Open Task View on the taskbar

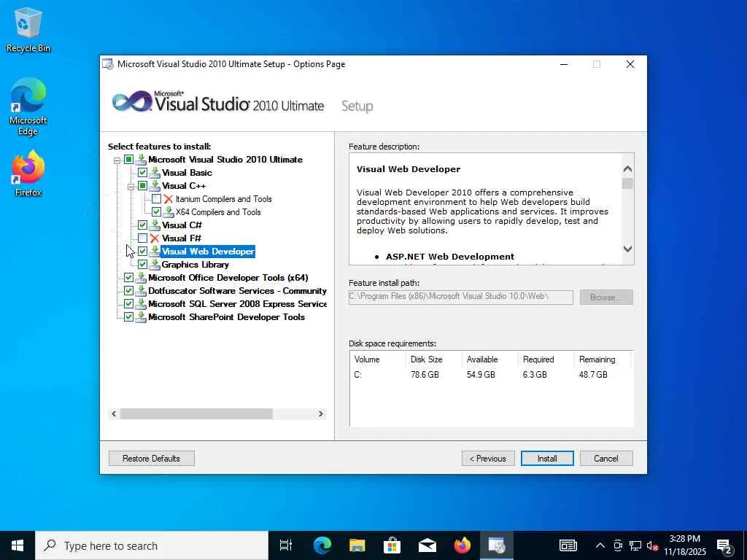(x=286, y=545)
